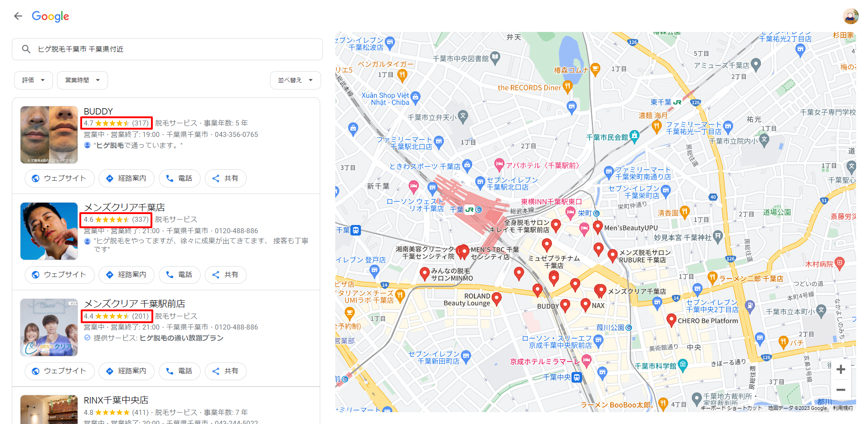Click the search magnifier icon
Viewport: 868px width, 424px height.
26,49
